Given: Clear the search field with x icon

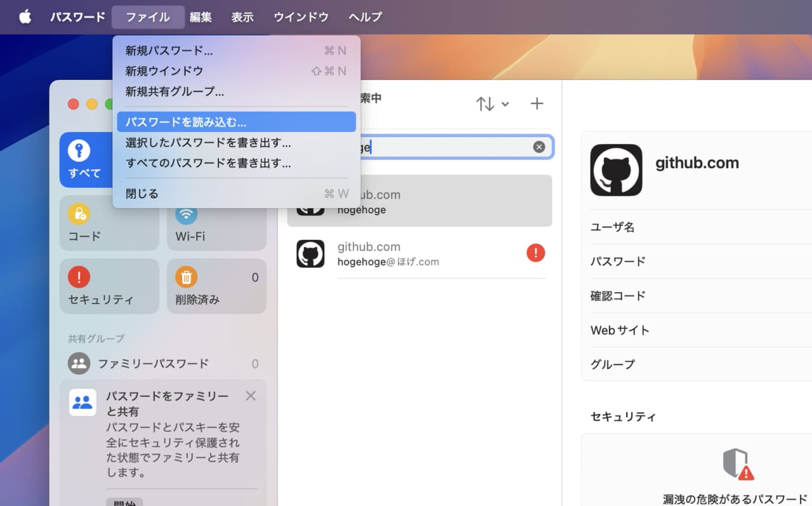Looking at the screenshot, I should (x=539, y=147).
